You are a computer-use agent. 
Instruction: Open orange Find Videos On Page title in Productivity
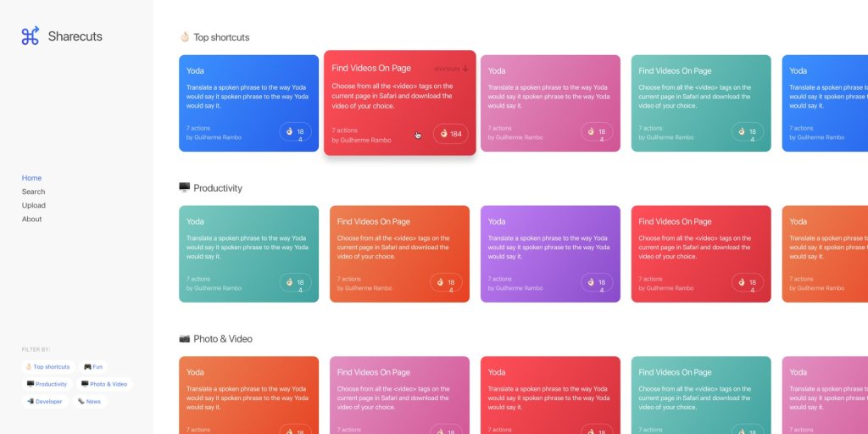point(374,221)
